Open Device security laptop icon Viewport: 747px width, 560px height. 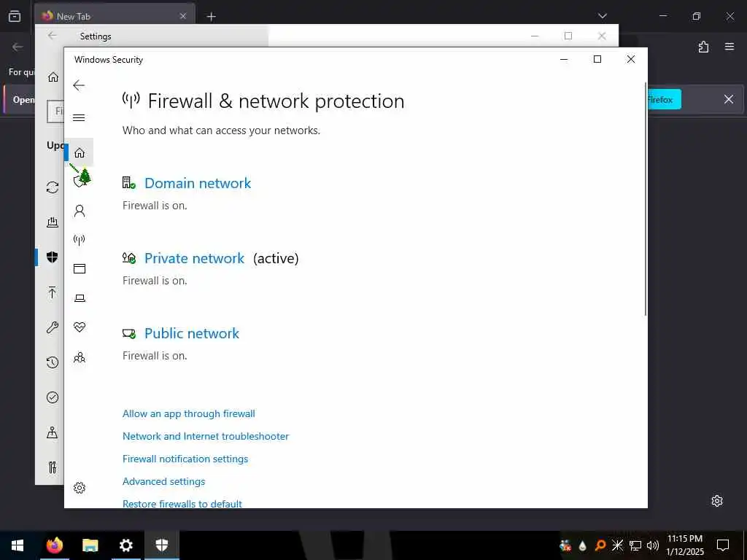coord(80,298)
